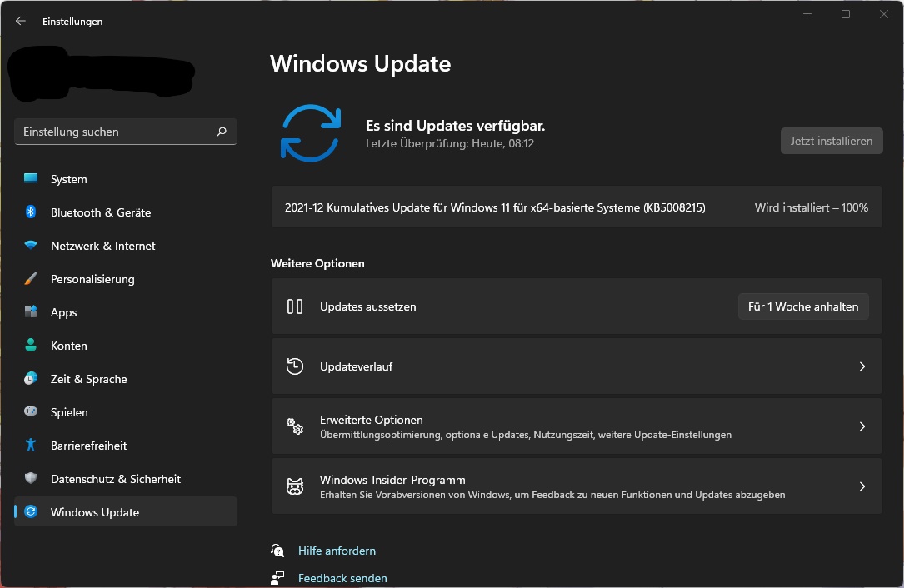
Task: Select Barrierefreiheit in the sidebar
Action: click(126, 446)
